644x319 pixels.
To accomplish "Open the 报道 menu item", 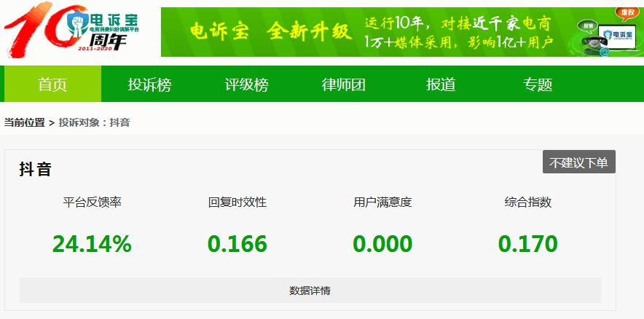I will tap(441, 84).
